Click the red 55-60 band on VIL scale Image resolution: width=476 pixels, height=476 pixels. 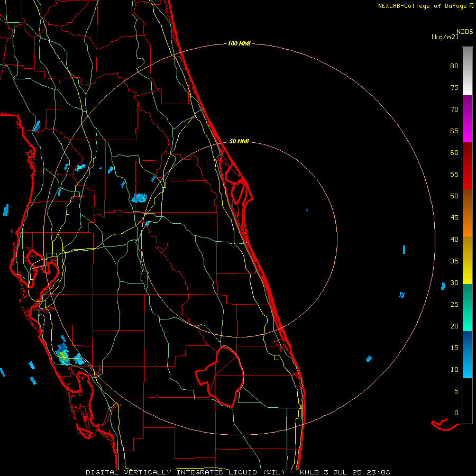pos(467,166)
